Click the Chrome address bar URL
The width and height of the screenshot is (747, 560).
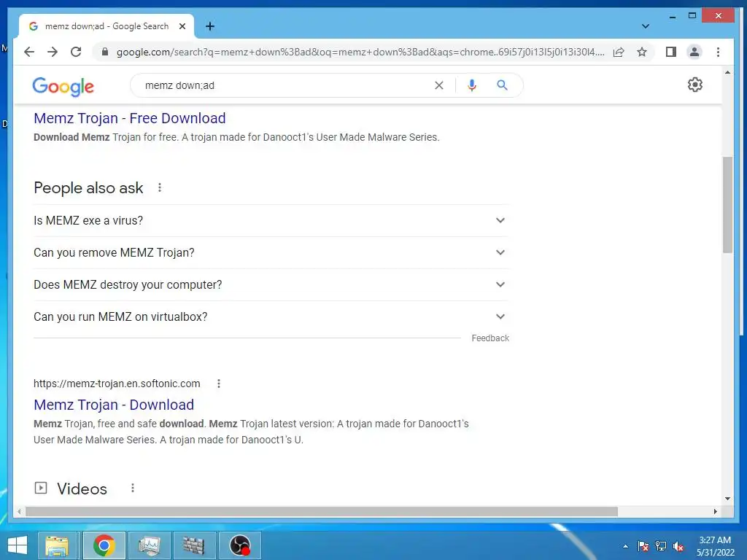coord(360,52)
